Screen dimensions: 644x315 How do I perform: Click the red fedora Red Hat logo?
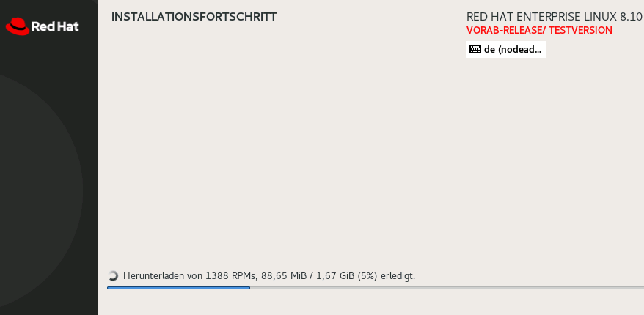pos(17,27)
